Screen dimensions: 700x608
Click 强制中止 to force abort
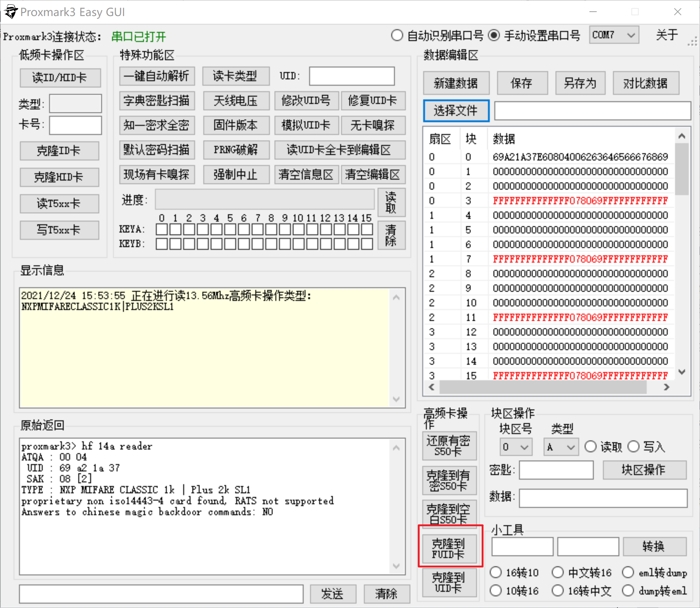pyautogui.click(x=236, y=174)
